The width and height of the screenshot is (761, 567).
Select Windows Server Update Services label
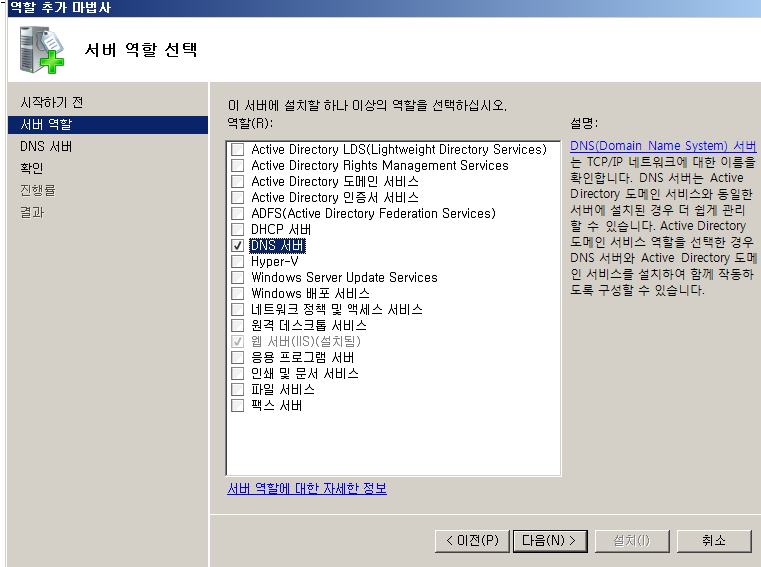pos(344,278)
